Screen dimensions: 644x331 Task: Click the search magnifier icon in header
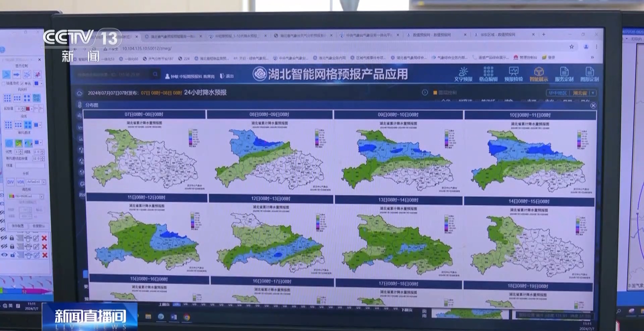click(x=155, y=74)
